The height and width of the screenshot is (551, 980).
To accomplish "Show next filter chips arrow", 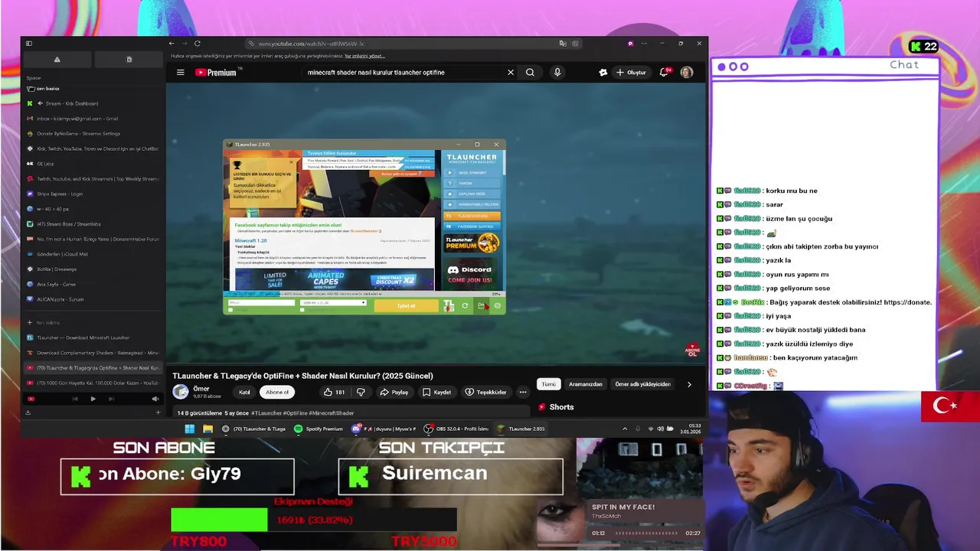I will (689, 384).
